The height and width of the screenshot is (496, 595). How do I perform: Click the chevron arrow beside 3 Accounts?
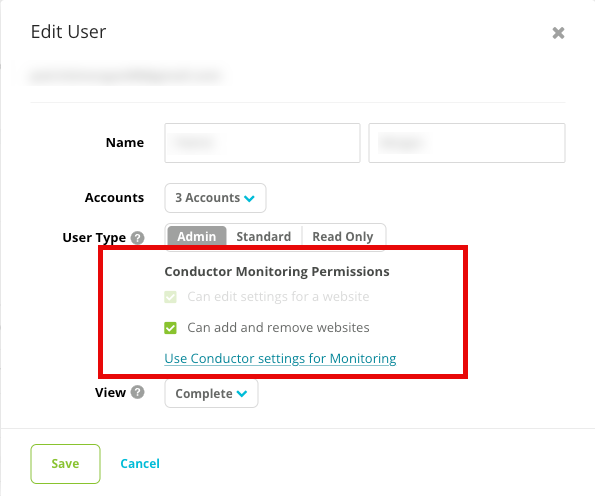point(249,198)
